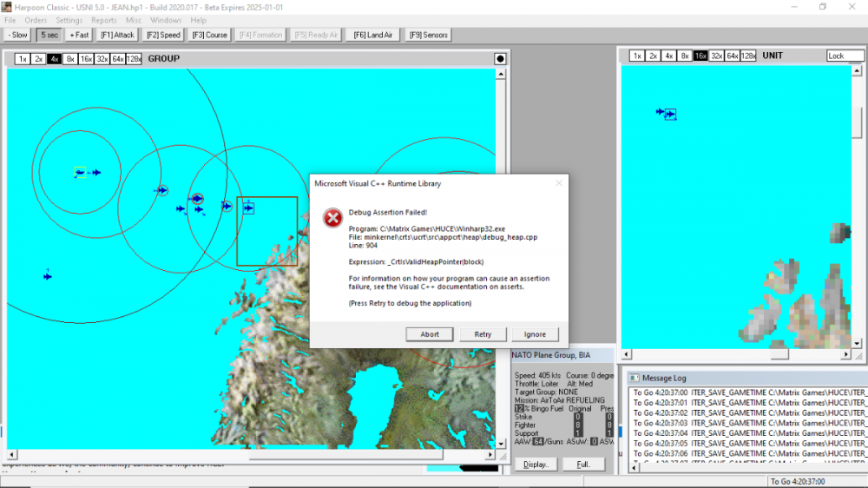The height and width of the screenshot is (488, 868).
Task: Click the Unit map scroll right arrow
Action: pyautogui.click(x=845, y=354)
